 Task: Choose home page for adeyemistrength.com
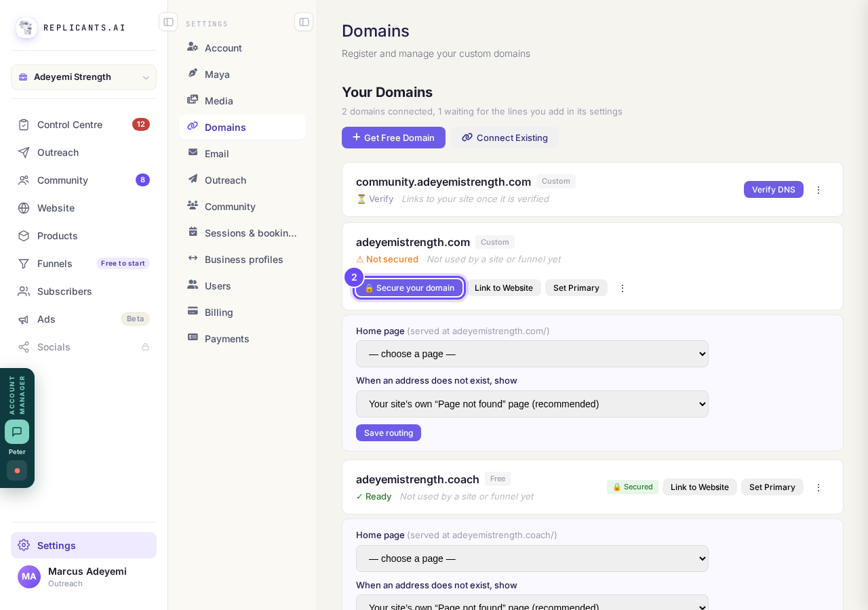(x=532, y=354)
